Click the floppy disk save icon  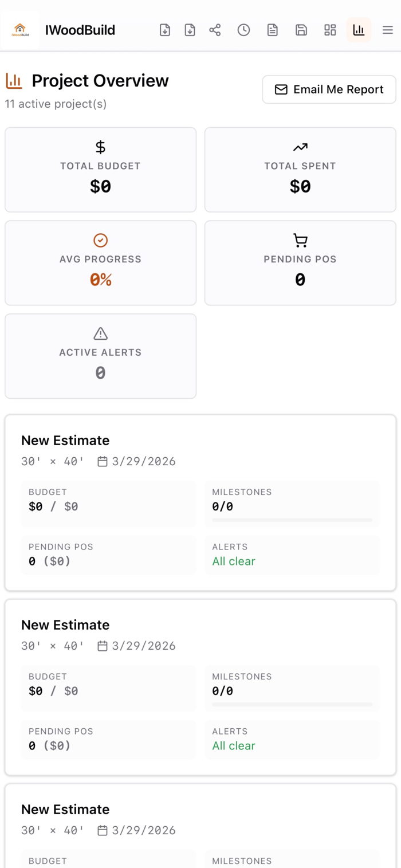(301, 30)
